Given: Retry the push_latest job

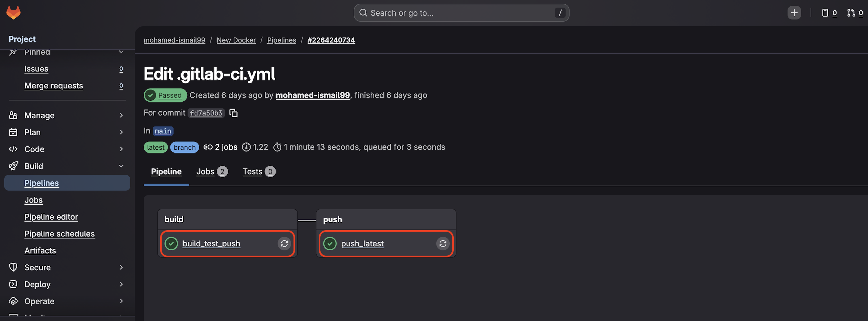Looking at the screenshot, I should coord(443,243).
